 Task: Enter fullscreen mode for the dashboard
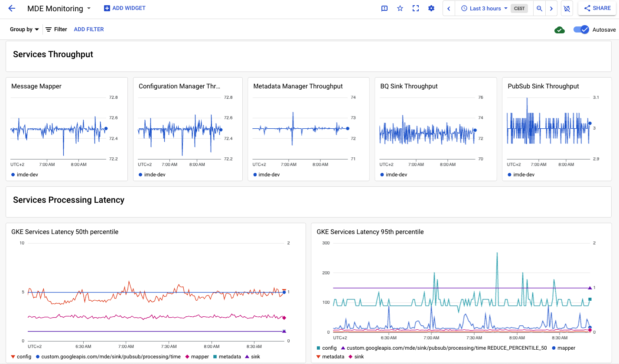[x=416, y=8]
